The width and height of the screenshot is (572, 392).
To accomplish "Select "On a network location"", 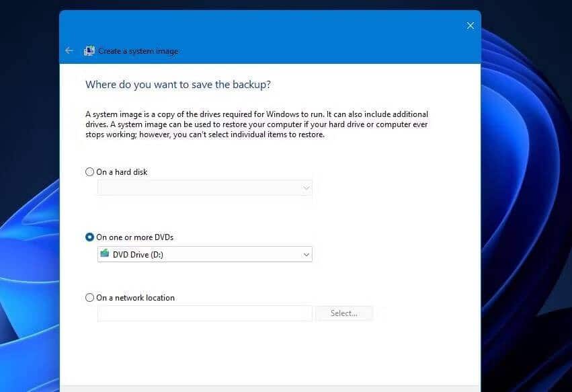I will point(89,298).
